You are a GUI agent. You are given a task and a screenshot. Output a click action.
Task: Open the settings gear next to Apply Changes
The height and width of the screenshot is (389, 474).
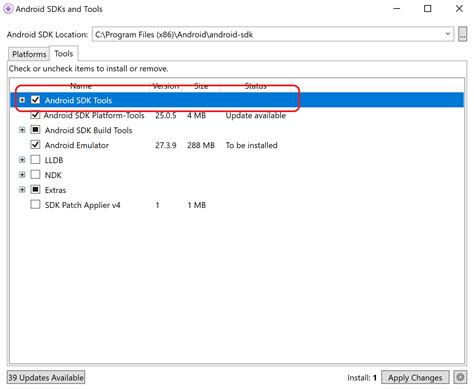(460, 377)
